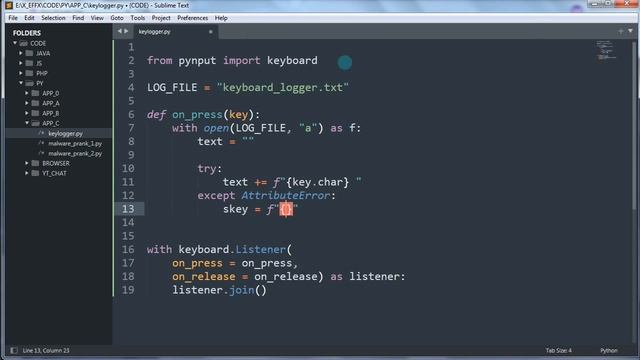Expand the APP_A folder arrow
Screen dimensions: 640x360
(x=27, y=103)
